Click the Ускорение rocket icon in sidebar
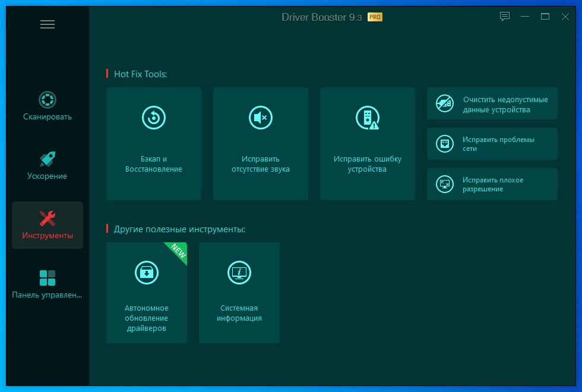582x392 pixels. (47, 159)
